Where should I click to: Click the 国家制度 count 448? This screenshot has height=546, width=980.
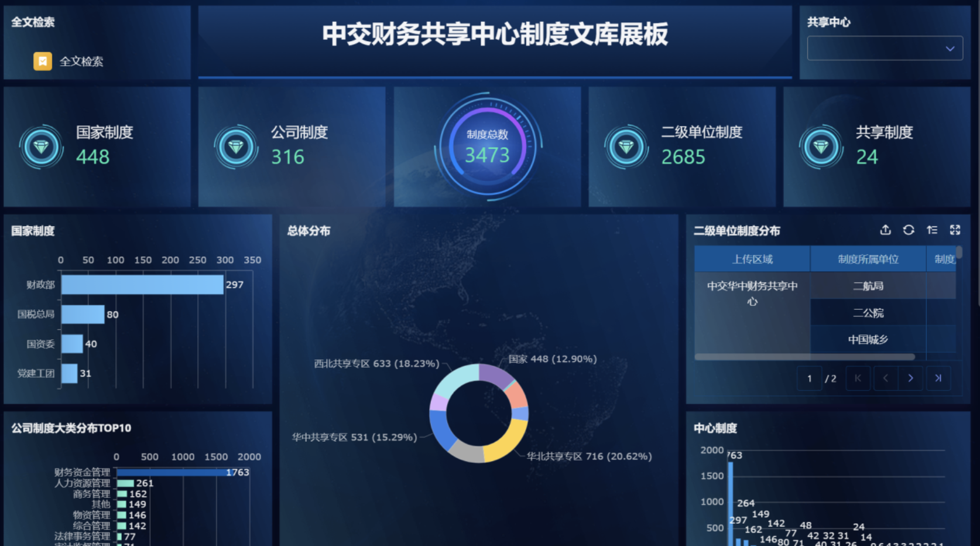(93, 157)
